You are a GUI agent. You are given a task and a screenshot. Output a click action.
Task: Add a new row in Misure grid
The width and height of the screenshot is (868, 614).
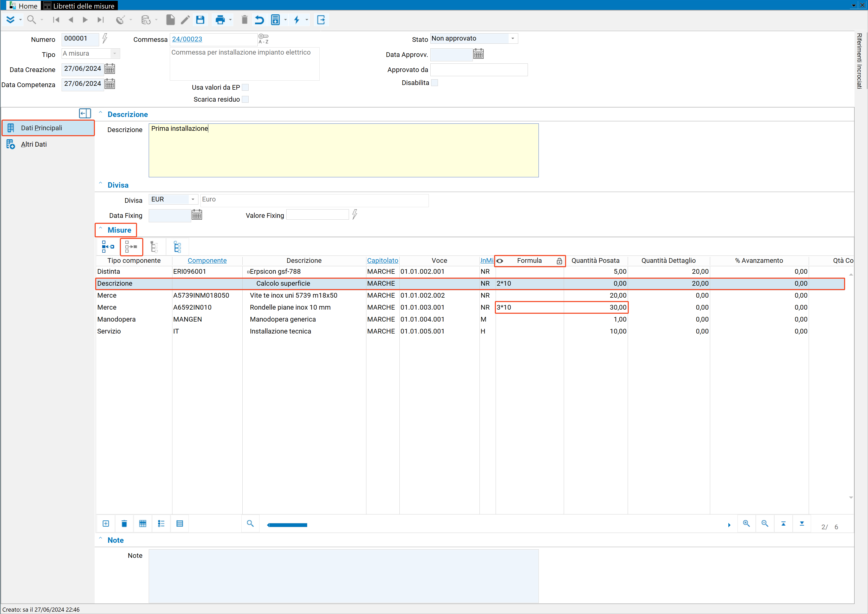(x=106, y=524)
